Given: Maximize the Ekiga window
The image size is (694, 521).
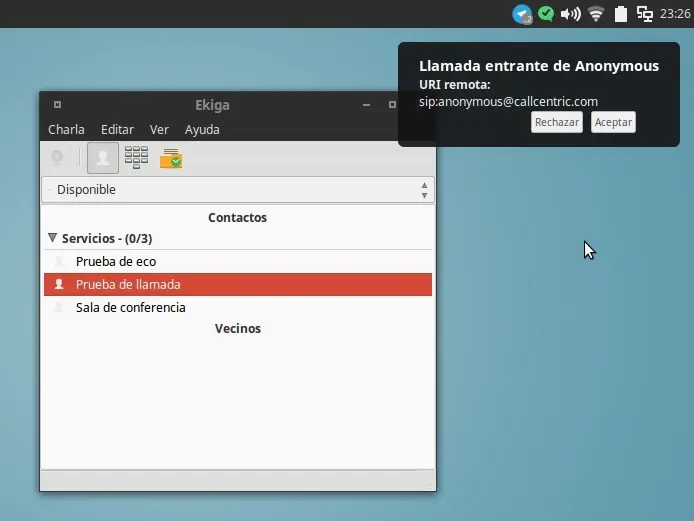Looking at the screenshot, I should (x=392, y=105).
